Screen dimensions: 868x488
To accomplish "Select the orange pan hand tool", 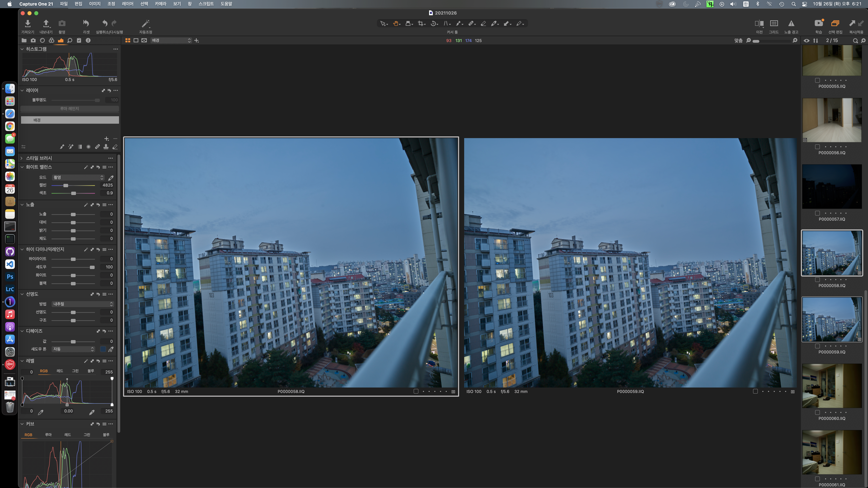I will tap(396, 24).
